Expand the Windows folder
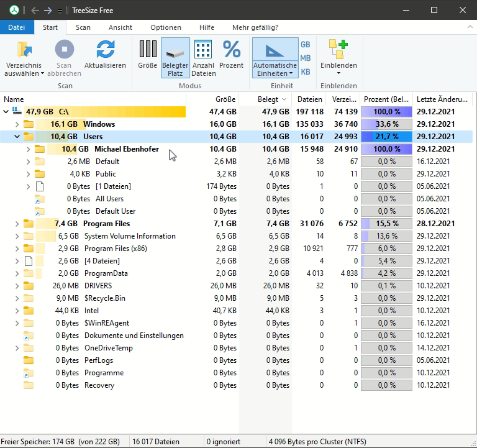Image resolution: width=477 pixels, height=448 pixels. tap(17, 124)
